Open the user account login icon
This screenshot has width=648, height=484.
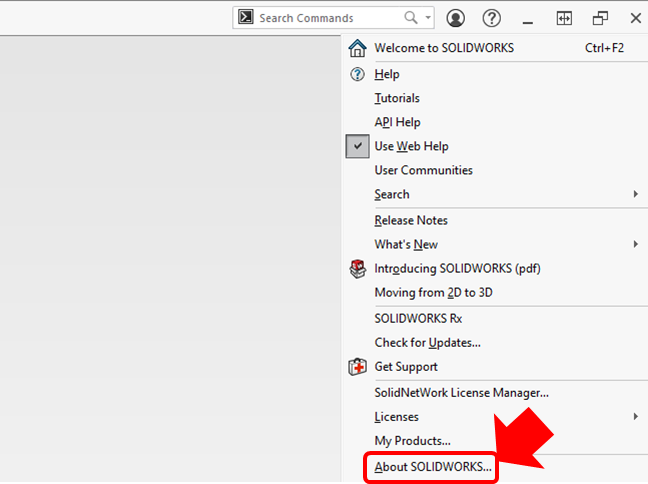pos(456,18)
